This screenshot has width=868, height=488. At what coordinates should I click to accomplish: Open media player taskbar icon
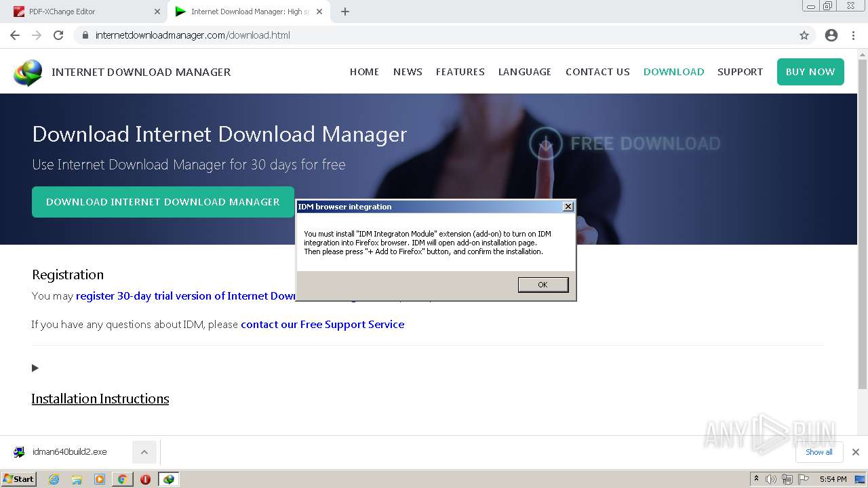[x=100, y=479]
